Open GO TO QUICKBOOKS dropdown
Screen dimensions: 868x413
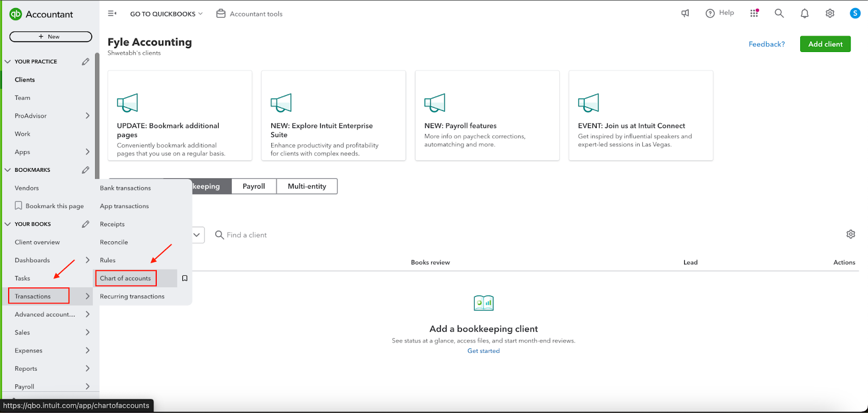click(166, 14)
